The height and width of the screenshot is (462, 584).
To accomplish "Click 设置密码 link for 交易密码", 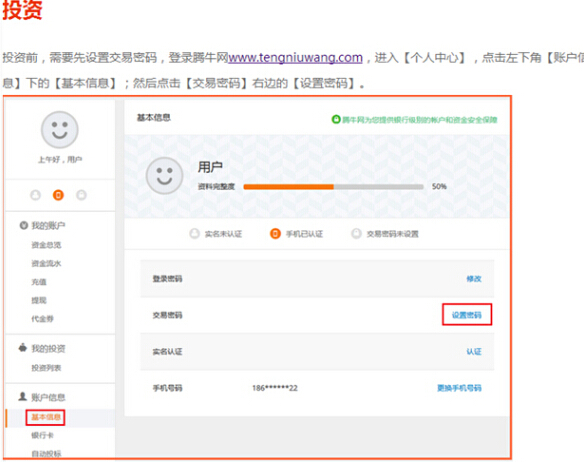I will click(x=467, y=315).
